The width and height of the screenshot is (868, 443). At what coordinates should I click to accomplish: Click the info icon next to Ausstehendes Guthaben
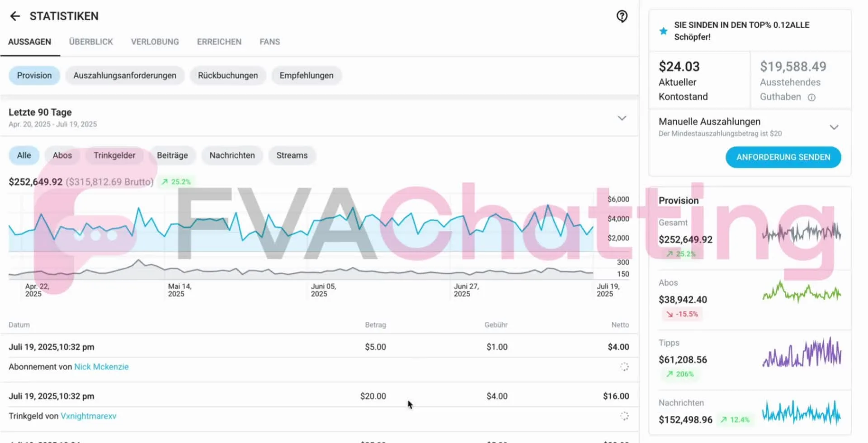(x=812, y=97)
